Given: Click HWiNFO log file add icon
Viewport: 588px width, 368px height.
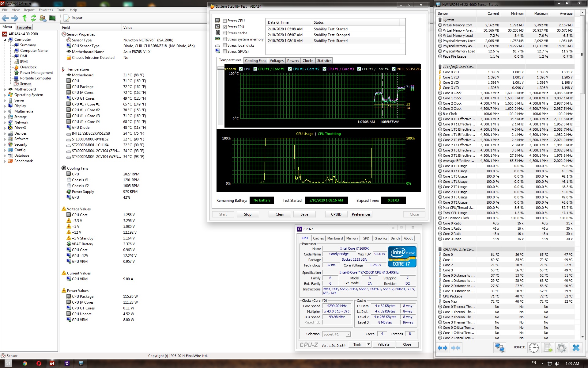Looking at the screenshot, I should click(548, 348).
